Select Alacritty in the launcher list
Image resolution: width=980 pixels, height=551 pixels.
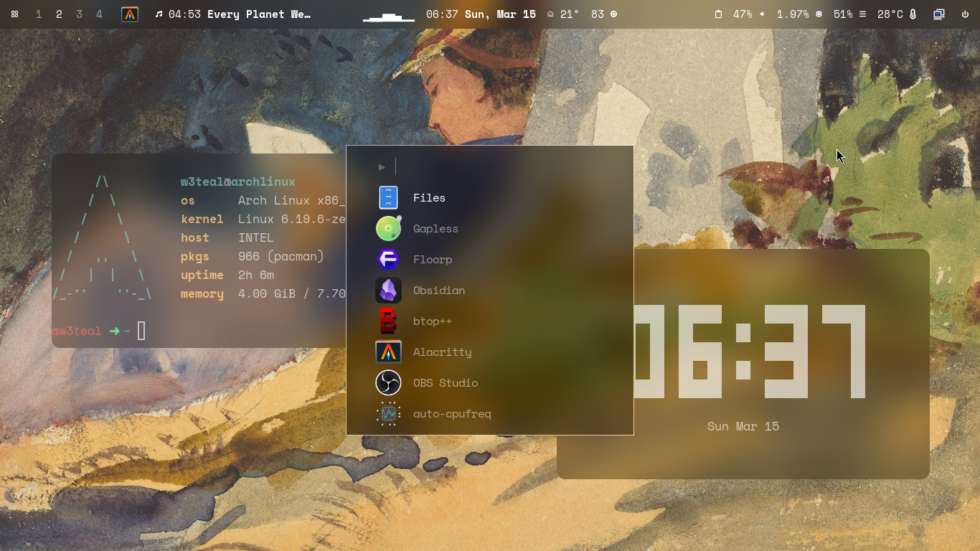point(442,352)
